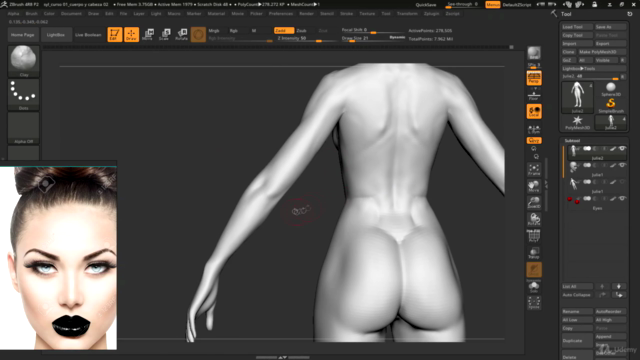
Task: Toggle the Floor grid
Action: [x=534, y=96]
